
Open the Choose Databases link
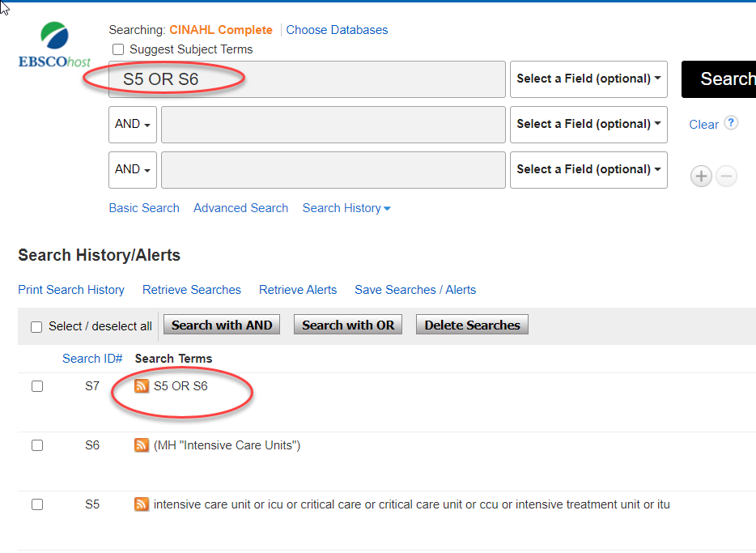[337, 30]
